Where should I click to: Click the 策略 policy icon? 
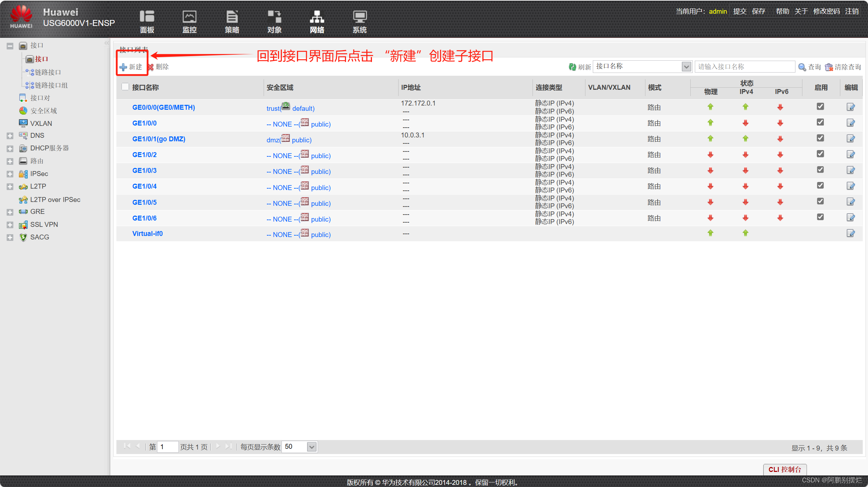tap(232, 17)
